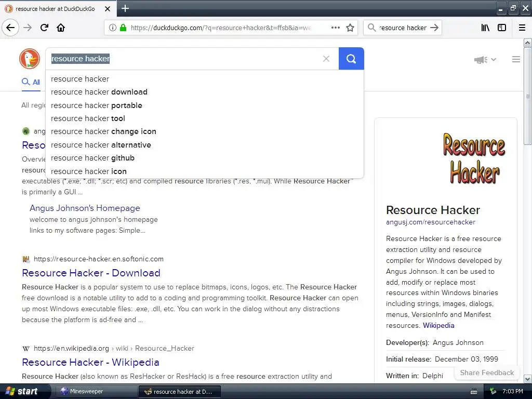Click the browser forward arrow

(x=28, y=28)
